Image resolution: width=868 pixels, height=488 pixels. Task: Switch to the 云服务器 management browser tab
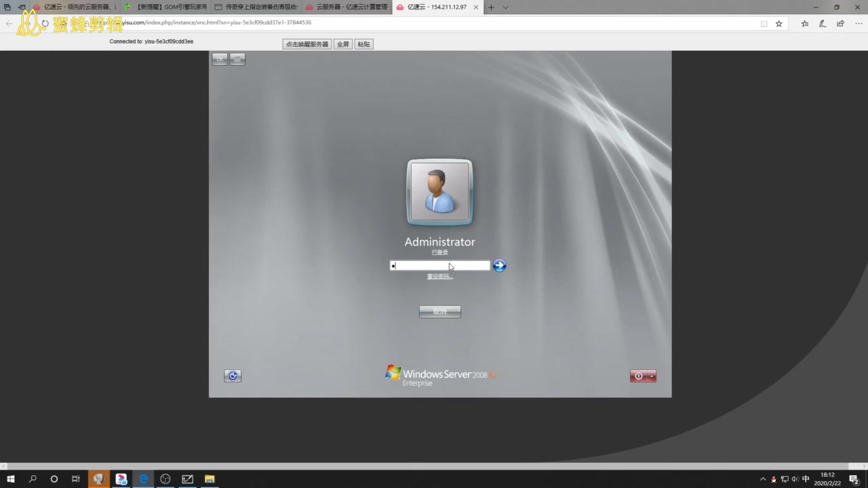point(347,7)
